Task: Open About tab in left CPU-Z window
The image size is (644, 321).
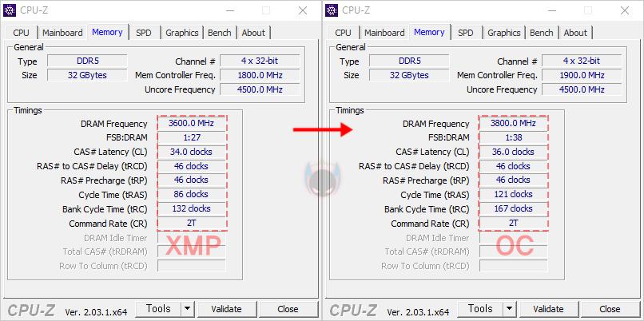Action: 253,33
